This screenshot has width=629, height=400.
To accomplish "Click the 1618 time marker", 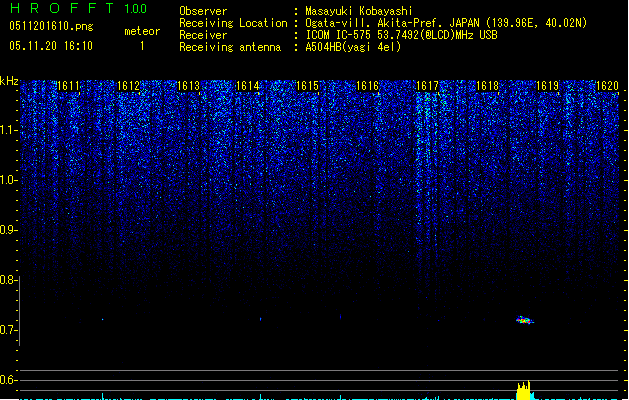I will (x=487, y=86).
